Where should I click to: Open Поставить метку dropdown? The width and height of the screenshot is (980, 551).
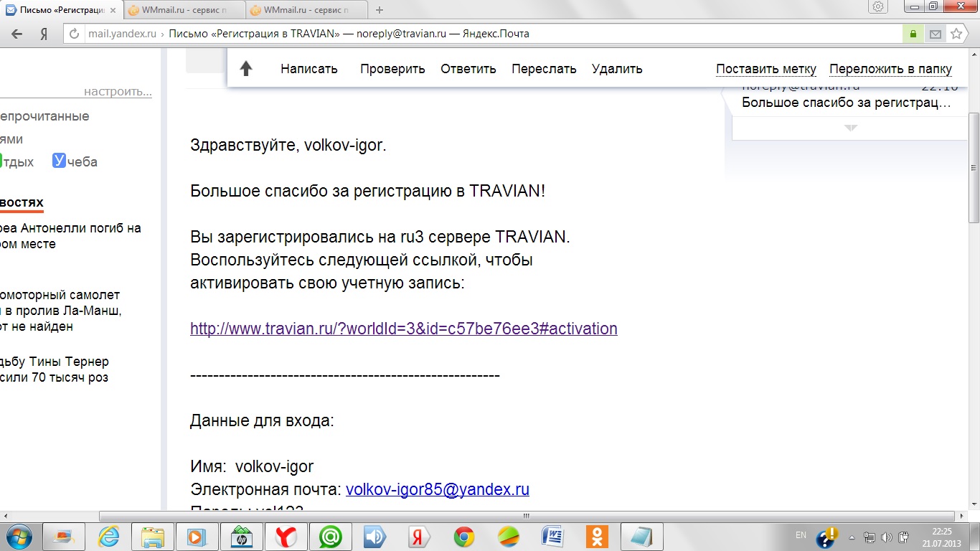coord(766,69)
